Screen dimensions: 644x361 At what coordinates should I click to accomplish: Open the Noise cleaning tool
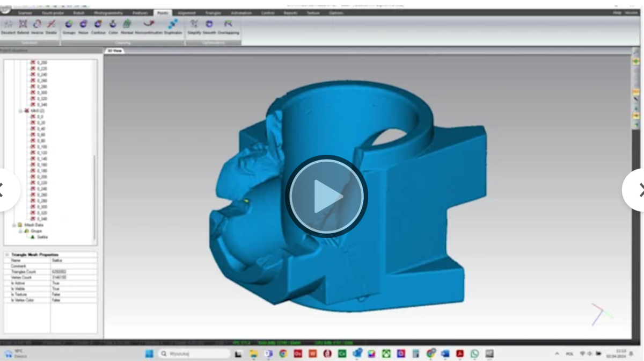coord(82,24)
